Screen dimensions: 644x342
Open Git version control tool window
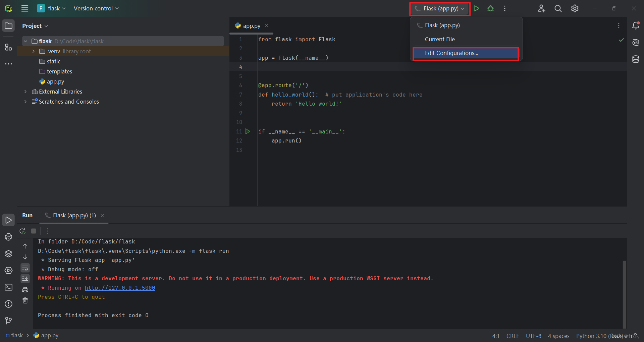tap(8, 321)
